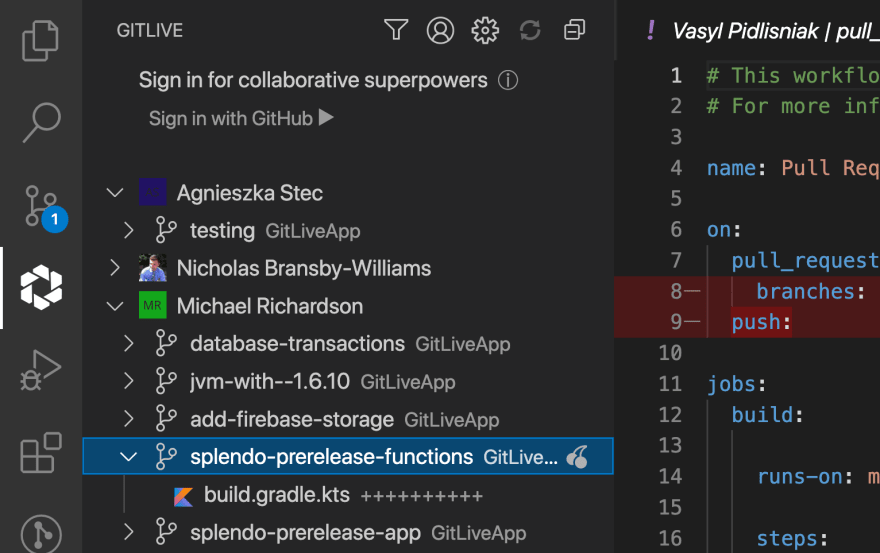Click 'jobs:' in the editor
The height and width of the screenshot is (553, 880).
tap(736, 384)
